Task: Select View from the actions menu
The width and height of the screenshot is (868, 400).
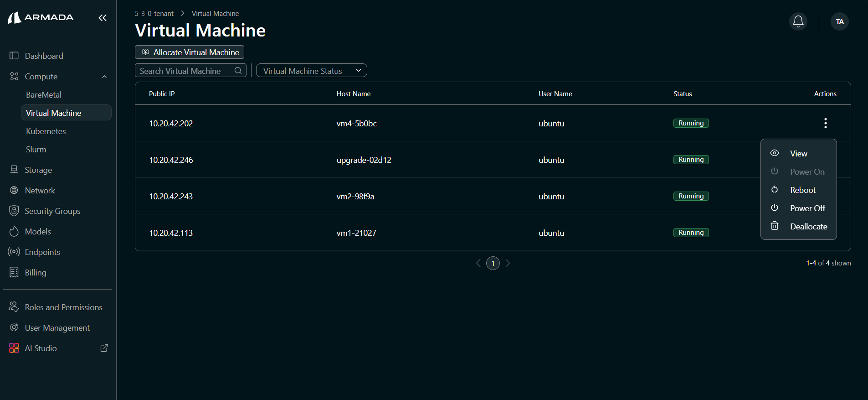Action: [798, 154]
